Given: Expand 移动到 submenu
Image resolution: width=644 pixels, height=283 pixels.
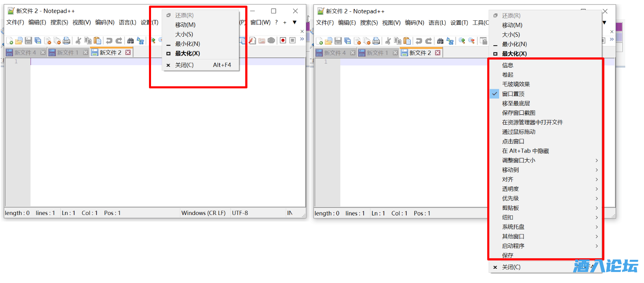Looking at the screenshot, I should (x=545, y=170).
